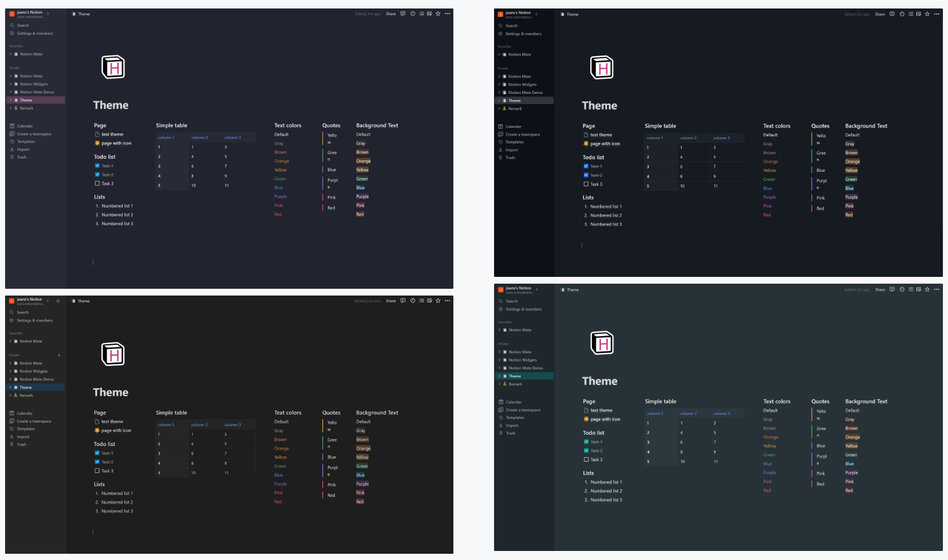Open 'page with icon' link in teal-accent window
This screenshot has height=560, width=948.
tap(605, 419)
